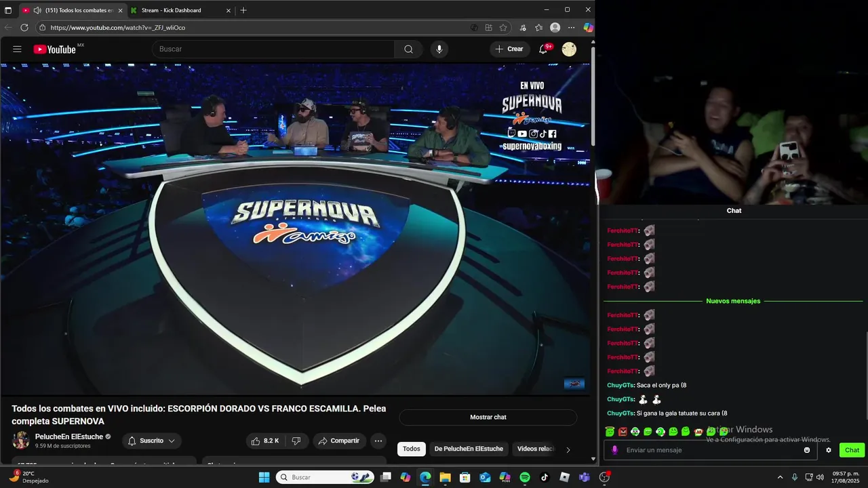
Task: Open Spotify from the taskbar
Action: pos(525,477)
